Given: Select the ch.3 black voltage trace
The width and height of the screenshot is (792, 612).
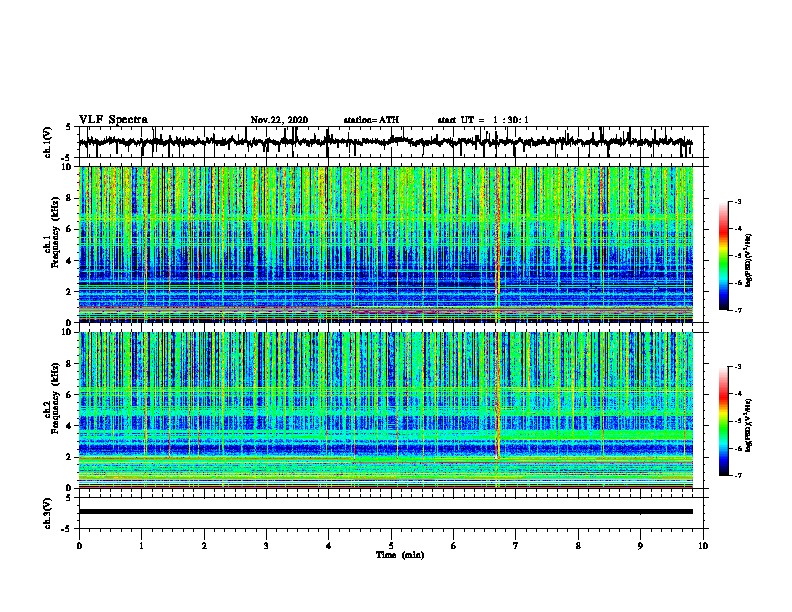Looking at the screenshot, I should (x=385, y=512).
